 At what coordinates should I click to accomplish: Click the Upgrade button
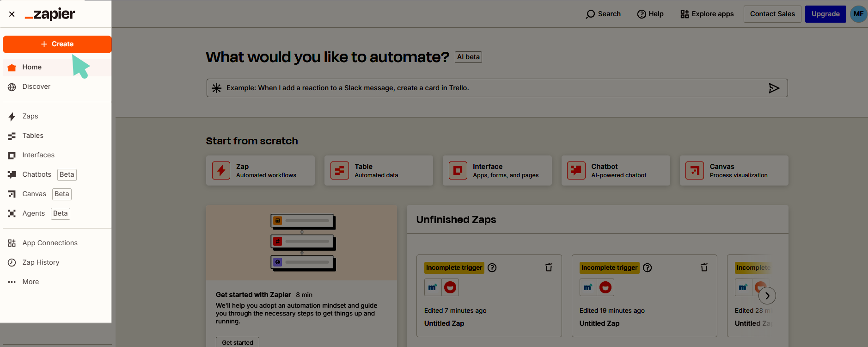pyautogui.click(x=825, y=14)
